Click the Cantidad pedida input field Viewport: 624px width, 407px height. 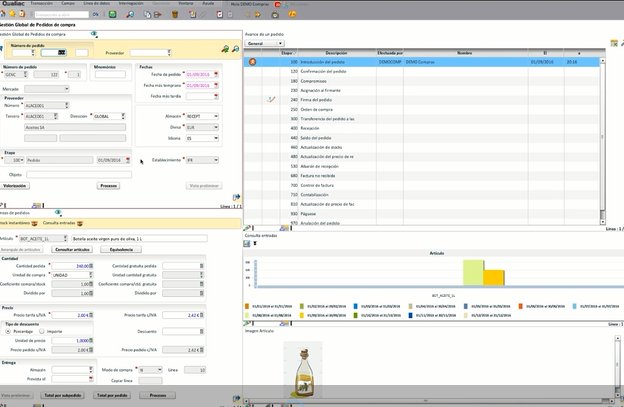(x=72, y=266)
